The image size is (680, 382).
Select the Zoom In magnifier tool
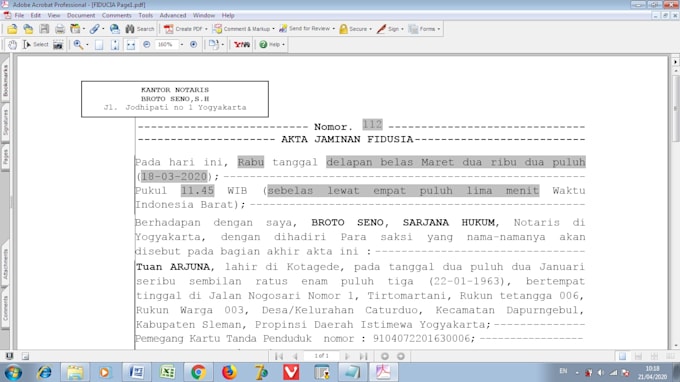(x=78, y=45)
